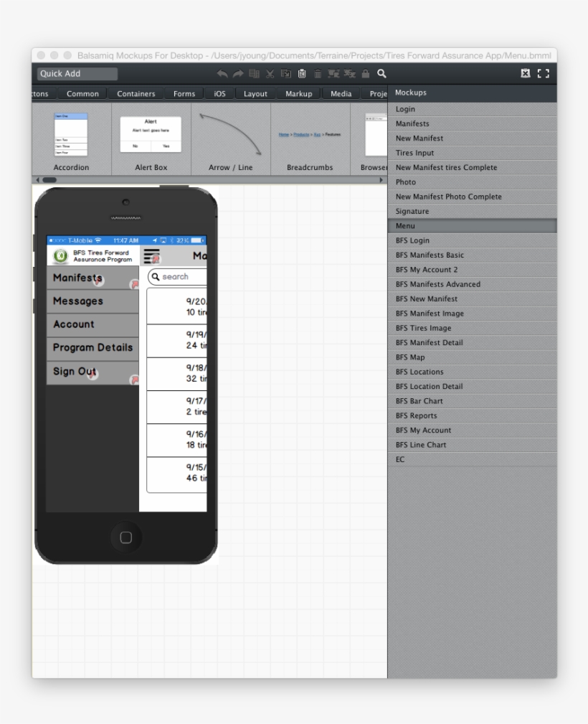Click the Undo arrow icon
This screenshot has height=724, width=588.
tap(222, 73)
